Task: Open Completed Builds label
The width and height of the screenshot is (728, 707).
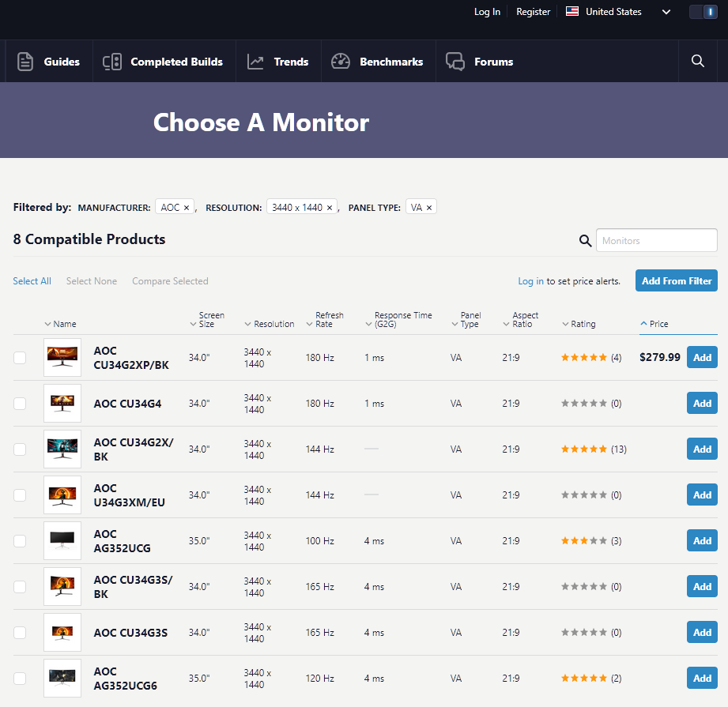Action: 176,62
